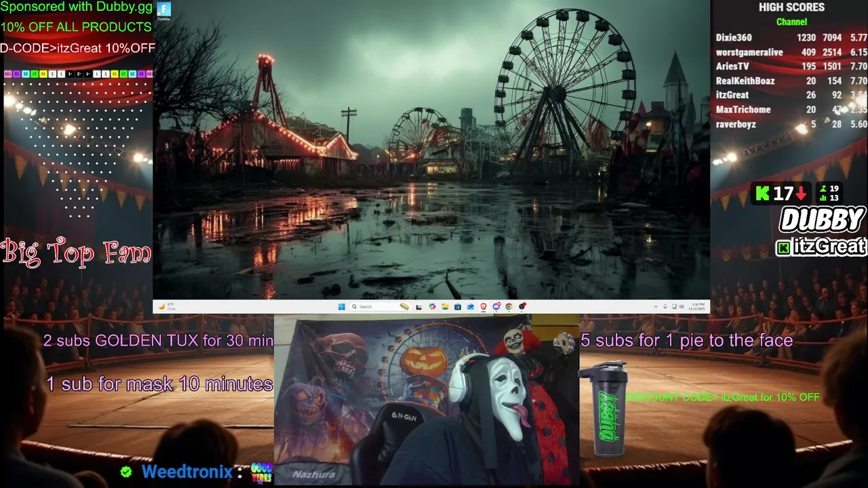The height and width of the screenshot is (488, 868).
Task: Click the worstgameralive high score row
Action: click(x=791, y=52)
